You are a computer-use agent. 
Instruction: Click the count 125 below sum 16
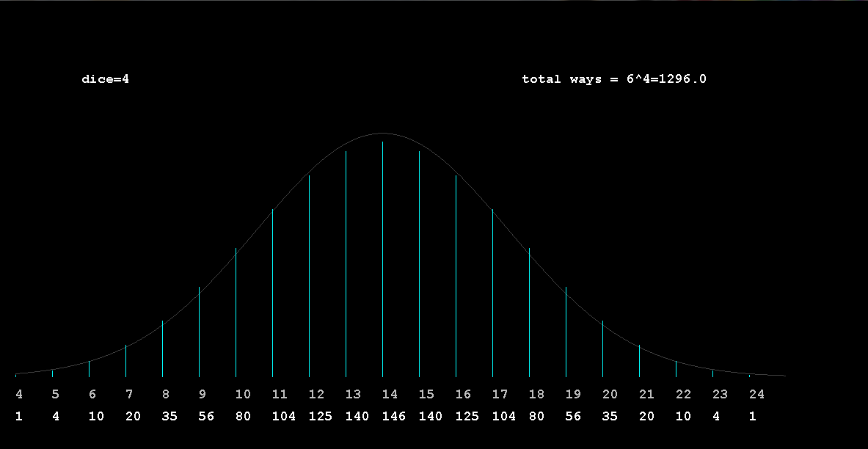[467, 417]
